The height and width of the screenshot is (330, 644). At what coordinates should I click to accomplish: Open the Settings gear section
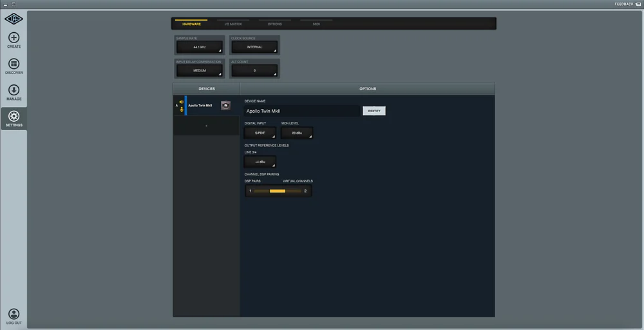(14, 119)
